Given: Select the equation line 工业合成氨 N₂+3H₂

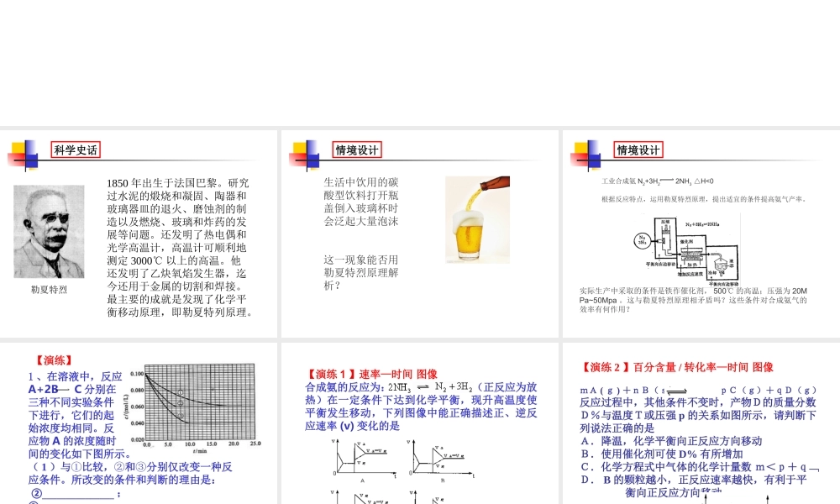Looking at the screenshot, I should (658, 181).
